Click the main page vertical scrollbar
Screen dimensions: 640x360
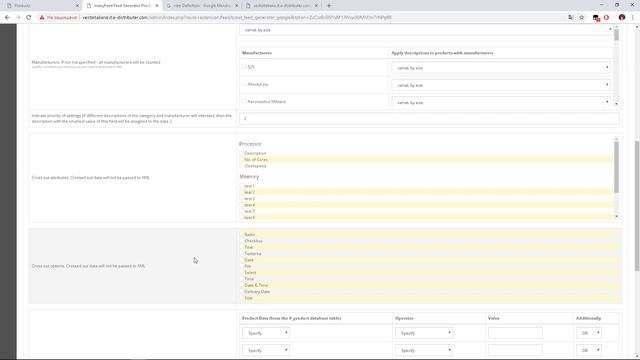pos(637,205)
